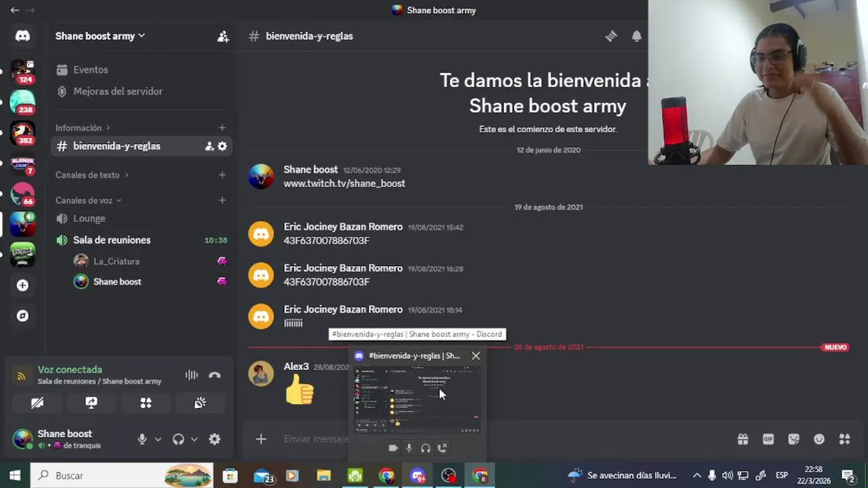
Task: Toggle headphone deafen in user panel
Action: pyautogui.click(x=178, y=439)
